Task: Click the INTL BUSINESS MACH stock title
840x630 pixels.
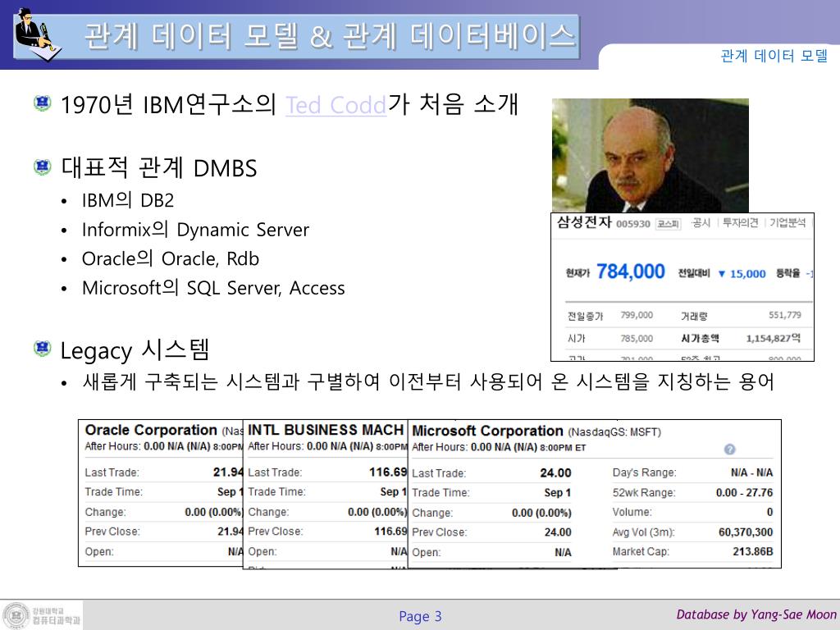Action: [x=326, y=430]
